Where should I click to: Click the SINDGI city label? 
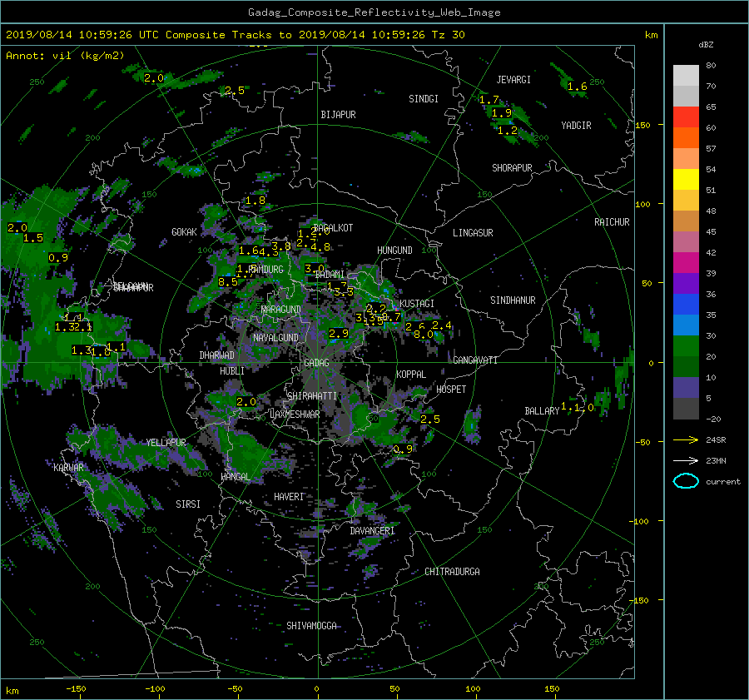(424, 99)
